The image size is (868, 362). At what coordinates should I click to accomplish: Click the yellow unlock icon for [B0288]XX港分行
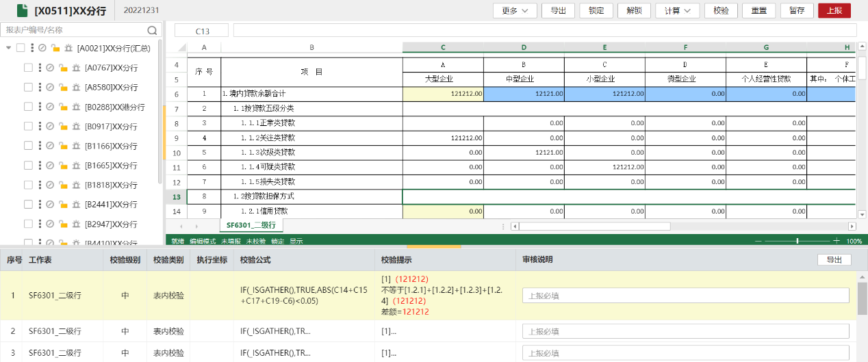[x=62, y=107]
